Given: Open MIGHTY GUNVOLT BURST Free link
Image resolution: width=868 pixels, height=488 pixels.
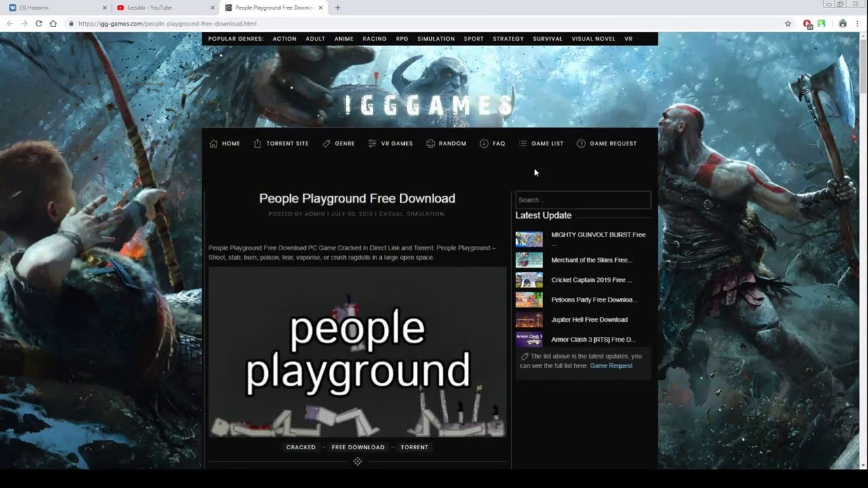Looking at the screenshot, I should pos(598,235).
